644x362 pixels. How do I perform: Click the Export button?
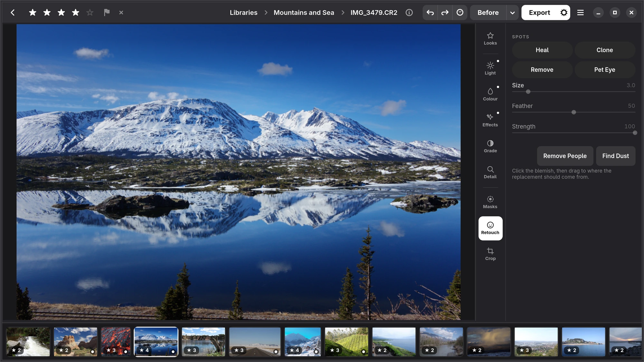tap(539, 13)
